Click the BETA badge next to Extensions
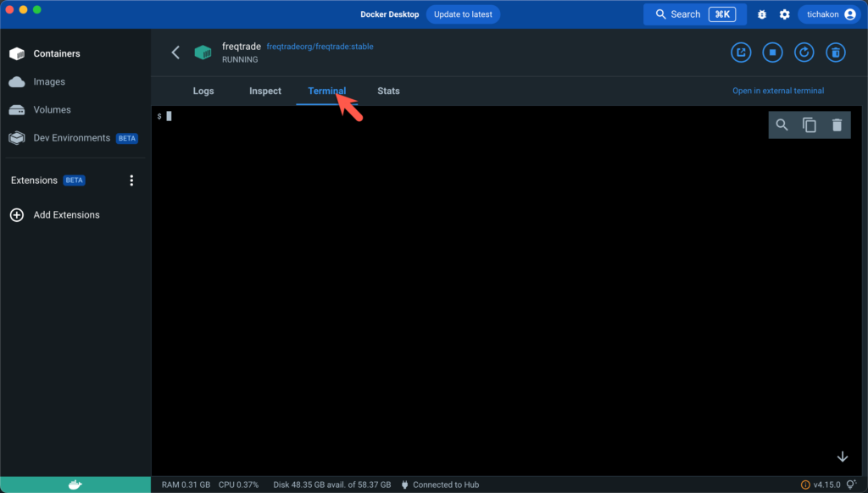The width and height of the screenshot is (868, 493). pos(75,180)
